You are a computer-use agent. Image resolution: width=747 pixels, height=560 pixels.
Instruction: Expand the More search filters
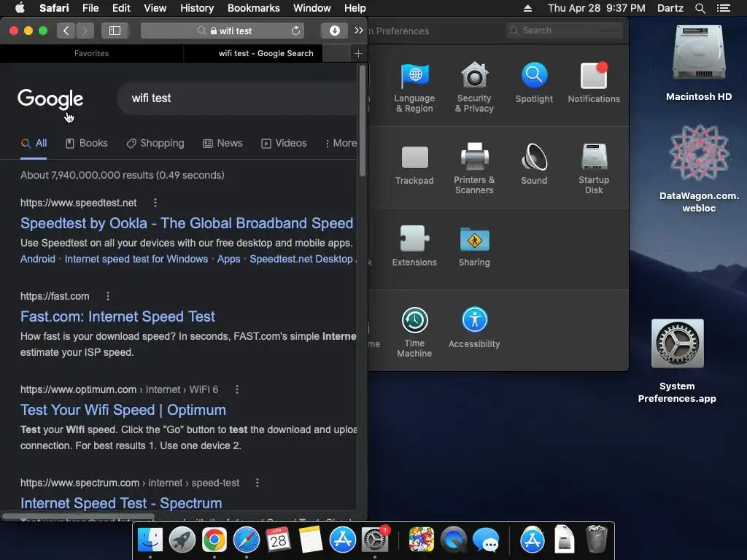tap(341, 144)
